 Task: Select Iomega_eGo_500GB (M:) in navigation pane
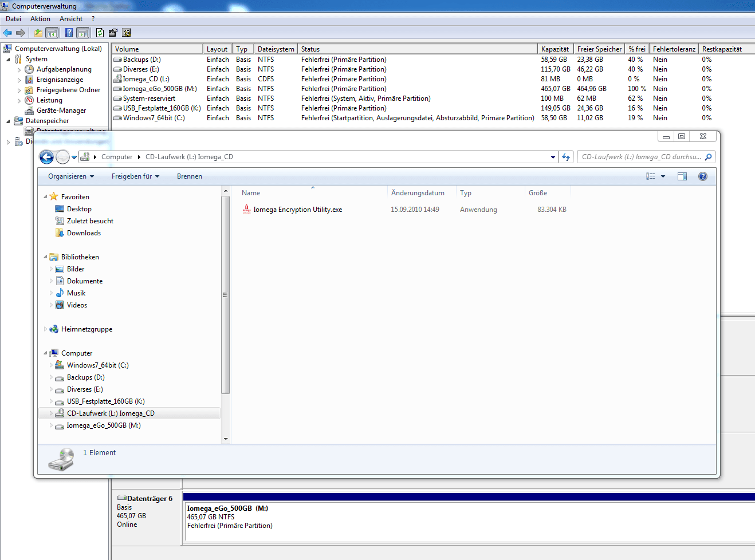104,425
